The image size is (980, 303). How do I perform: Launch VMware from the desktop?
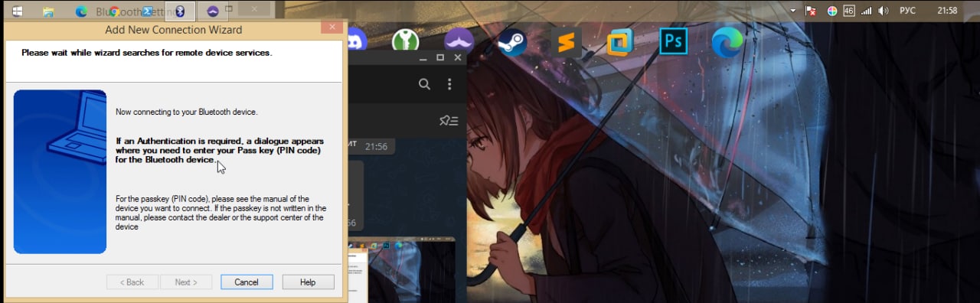[619, 42]
